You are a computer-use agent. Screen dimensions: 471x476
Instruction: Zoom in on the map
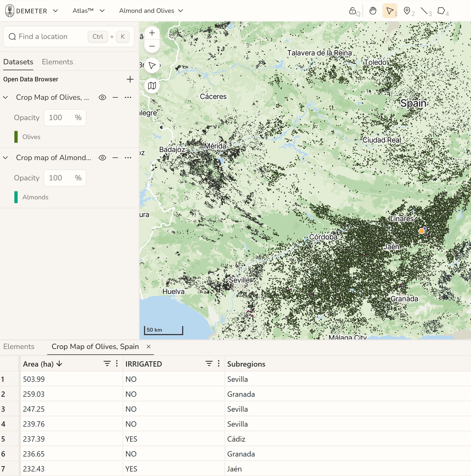[152, 33]
